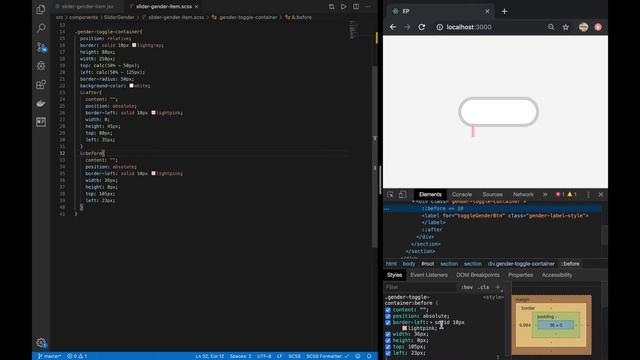The width and height of the screenshot is (640, 360).
Task: Click the errors and warnings status item
Action: [x=77, y=356]
